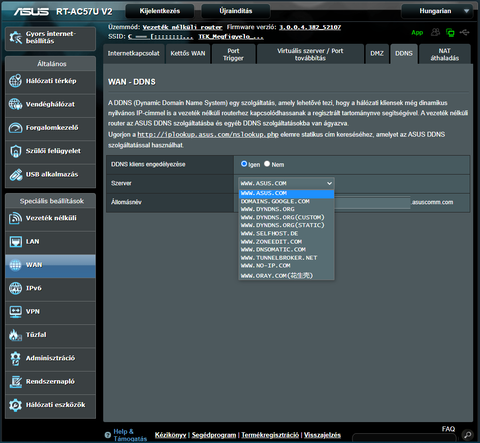Click the ASUS logo
The height and width of the screenshot is (443, 480).
[x=31, y=12]
